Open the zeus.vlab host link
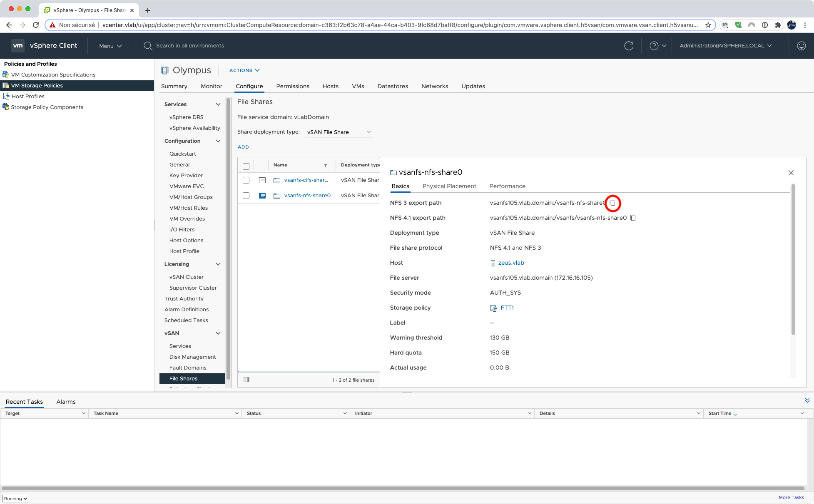This screenshot has width=814, height=504. 511,263
